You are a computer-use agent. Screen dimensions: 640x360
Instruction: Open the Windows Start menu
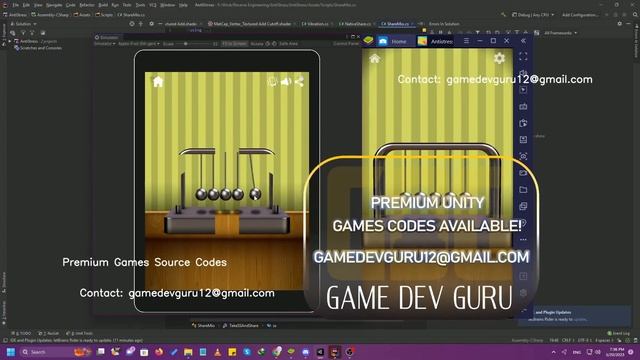(11, 352)
